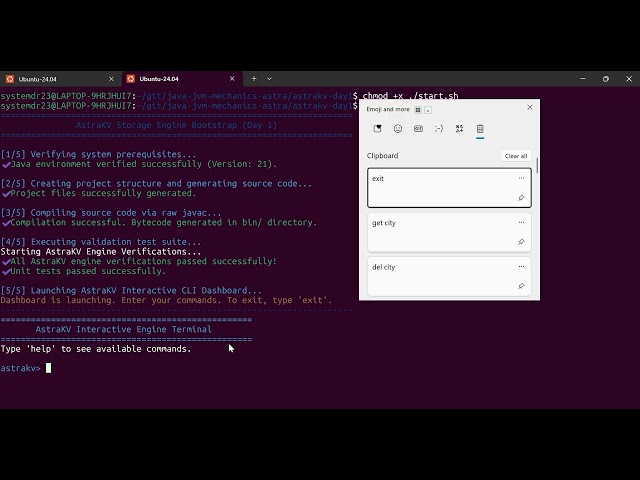640x480 pixels.
Task: Click Clear all clipboard button
Action: coord(516,156)
